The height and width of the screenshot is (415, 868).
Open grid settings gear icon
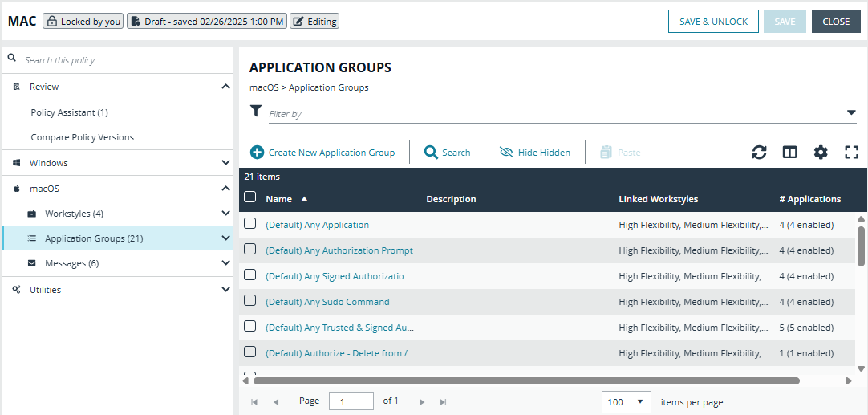[821, 153]
